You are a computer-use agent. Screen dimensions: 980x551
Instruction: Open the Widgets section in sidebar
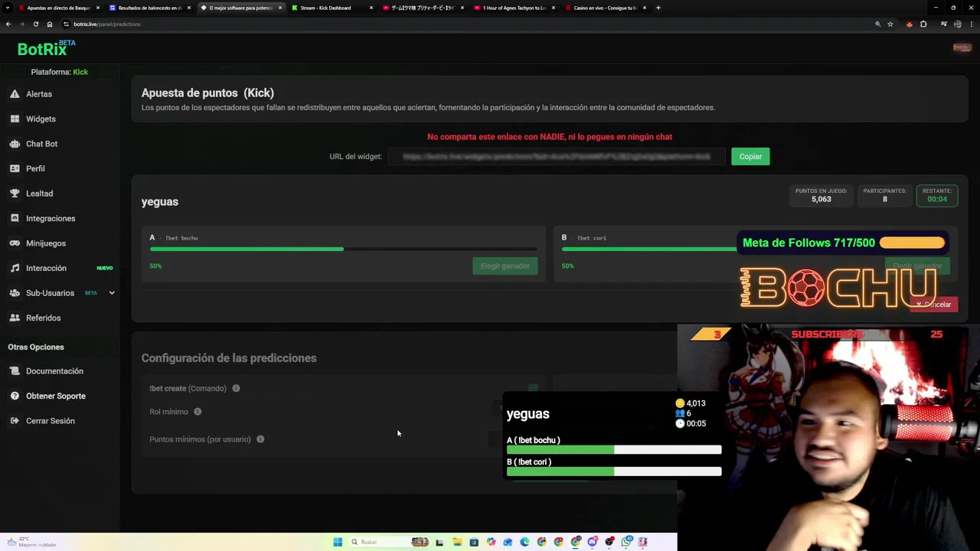40,119
